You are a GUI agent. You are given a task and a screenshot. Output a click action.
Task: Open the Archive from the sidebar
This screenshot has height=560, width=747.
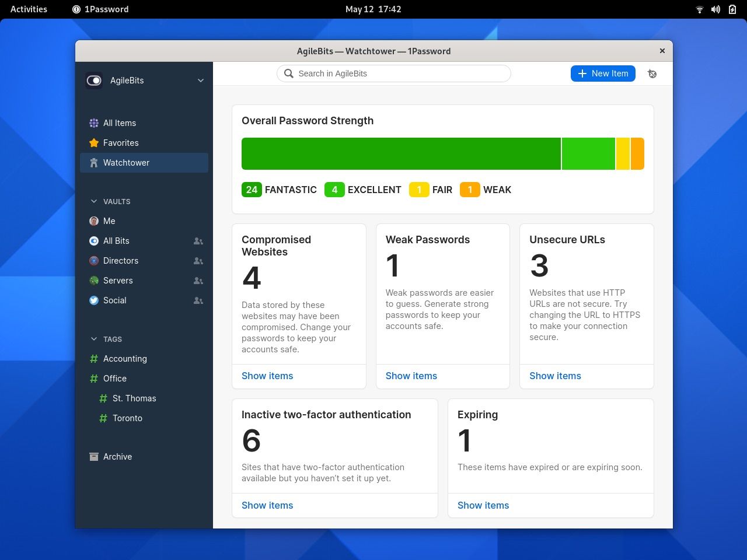[94, 457]
